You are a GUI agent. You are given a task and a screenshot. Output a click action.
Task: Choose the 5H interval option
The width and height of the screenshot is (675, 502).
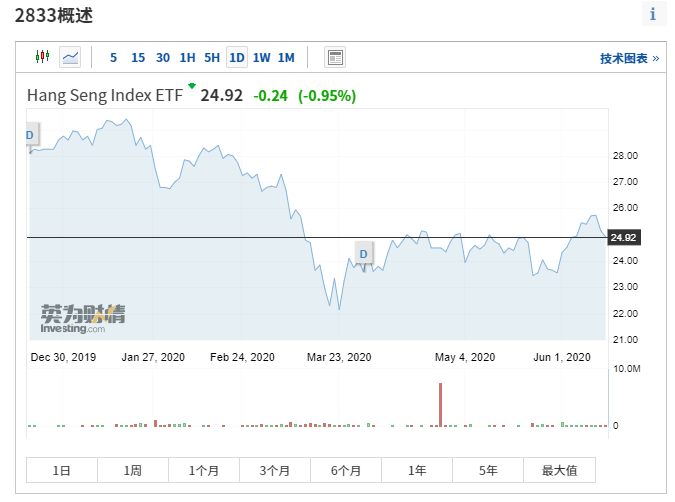tap(212, 57)
